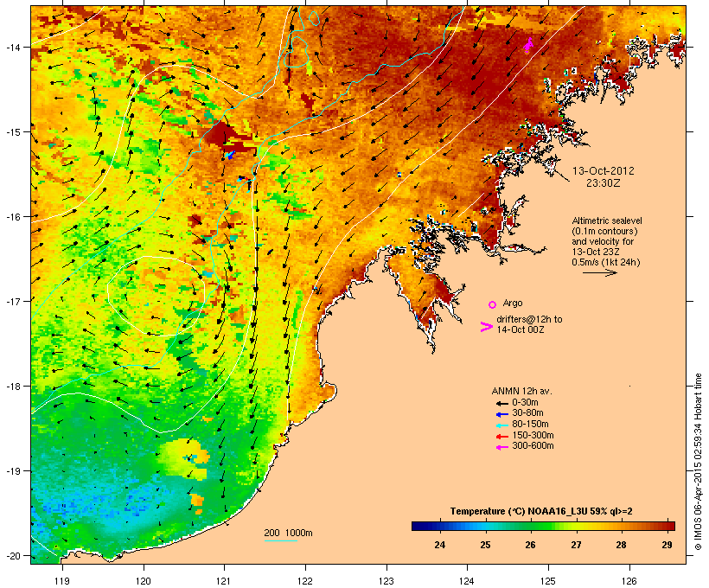Click the longitude label 120
This screenshot has width=709, height=588.
pos(144,581)
